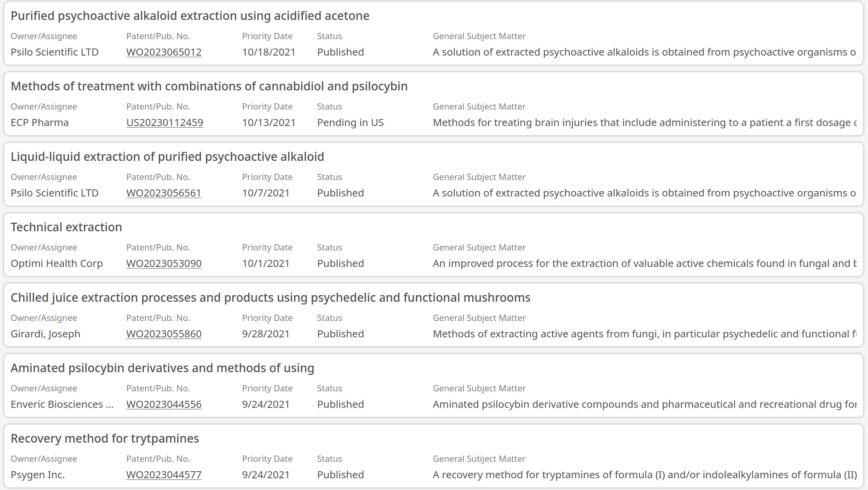This screenshot has height=490, width=868.
Task: Open patent link WO2023065012
Action: (164, 52)
